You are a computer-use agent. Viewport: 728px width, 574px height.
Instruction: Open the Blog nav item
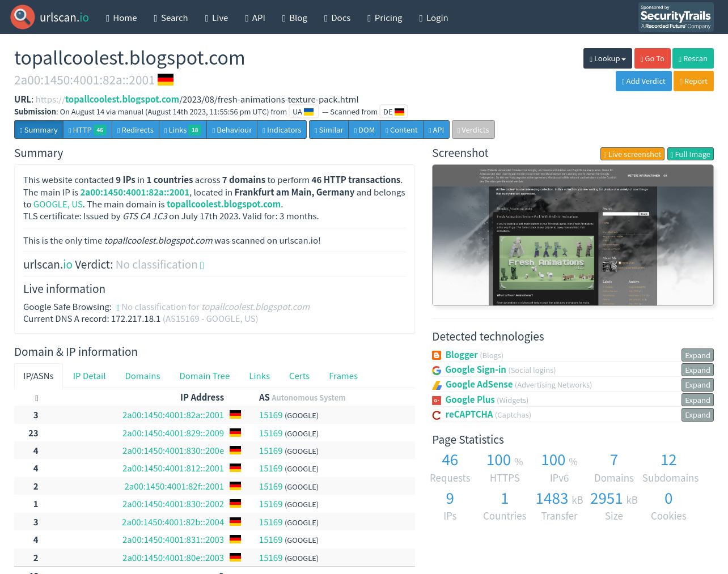coord(295,18)
